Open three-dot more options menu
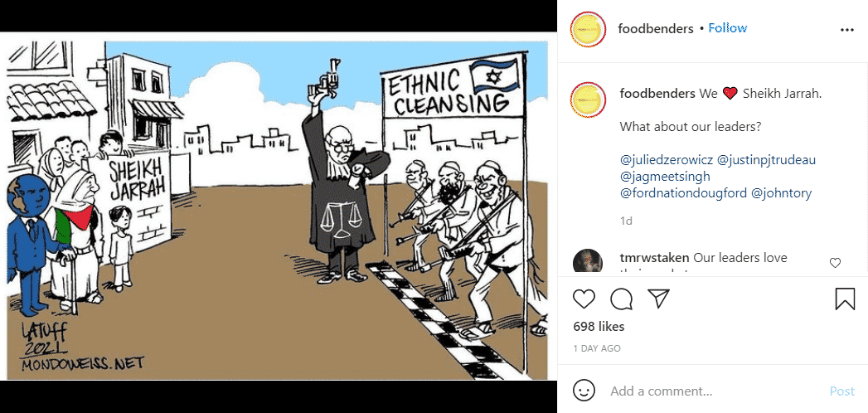Viewport: 868px width, 413px height. coord(847,31)
